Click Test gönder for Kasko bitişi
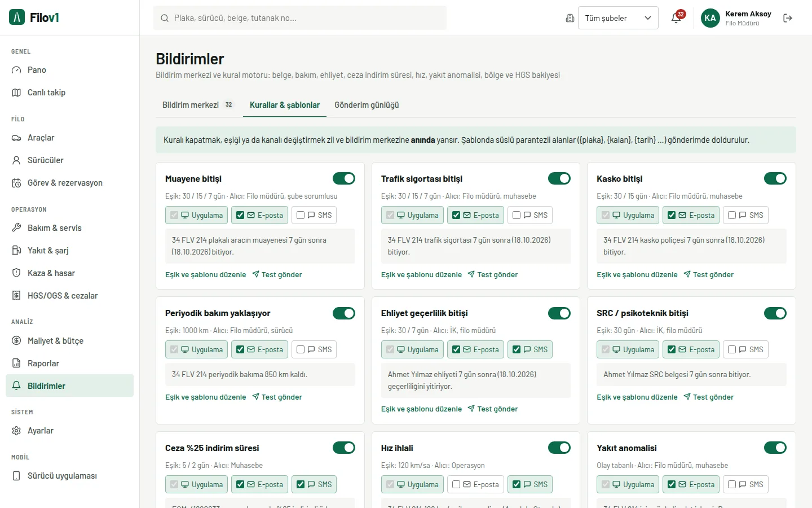The image size is (812, 508). (x=708, y=275)
